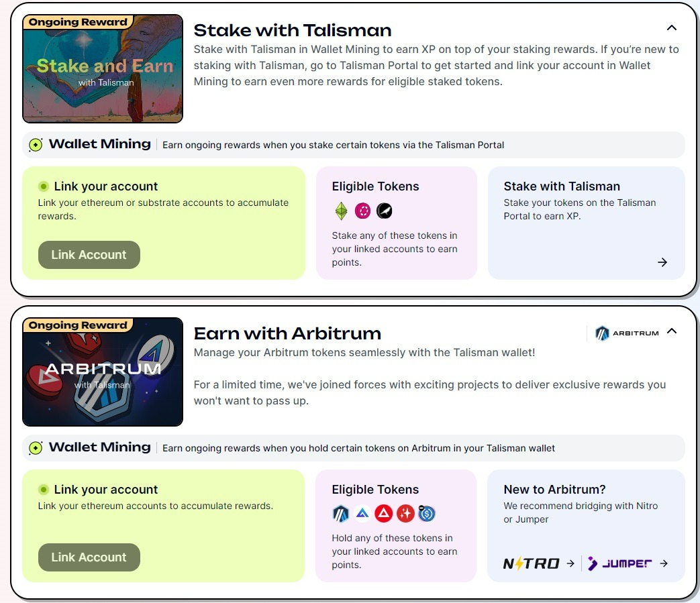Click the Arbitrum with Talisman banner image

click(x=103, y=372)
